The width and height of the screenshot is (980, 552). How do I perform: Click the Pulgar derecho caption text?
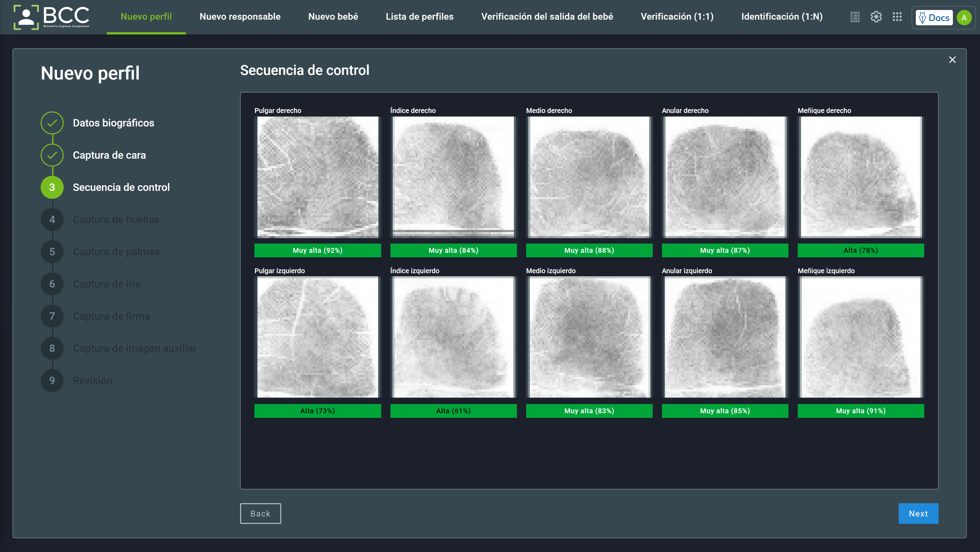[278, 111]
